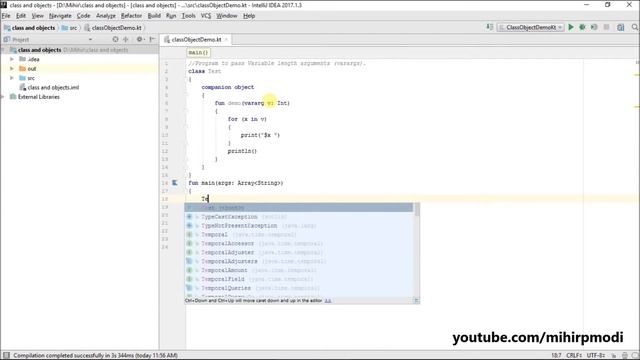640x360 pixels.
Task: Open the Help menu
Action: [x=249, y=16]
